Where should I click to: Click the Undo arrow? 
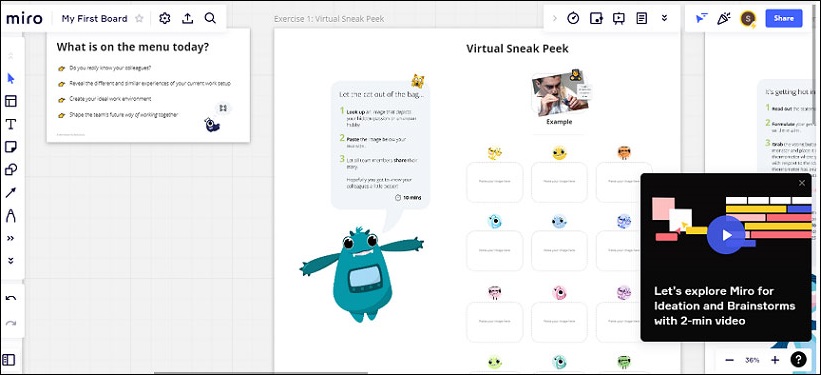(11, 299)
